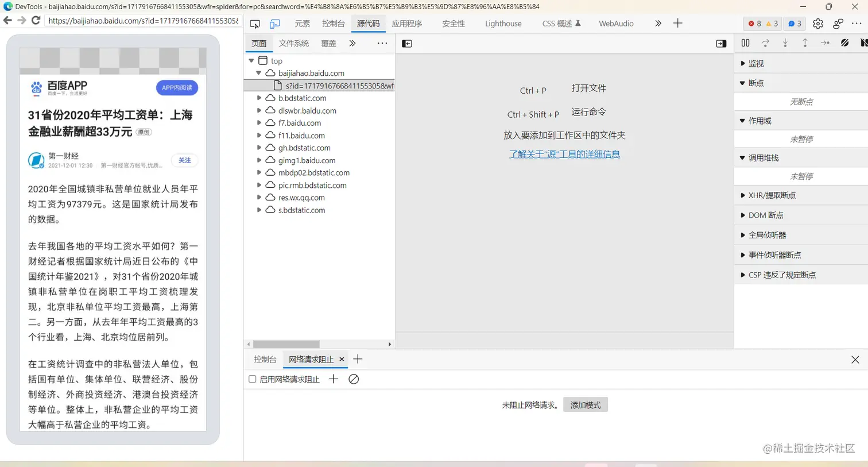Collapse baijiahao.baidu.com domain node
Image resolution: width=868 pixels, height=467 pixels.
(259, 73)
